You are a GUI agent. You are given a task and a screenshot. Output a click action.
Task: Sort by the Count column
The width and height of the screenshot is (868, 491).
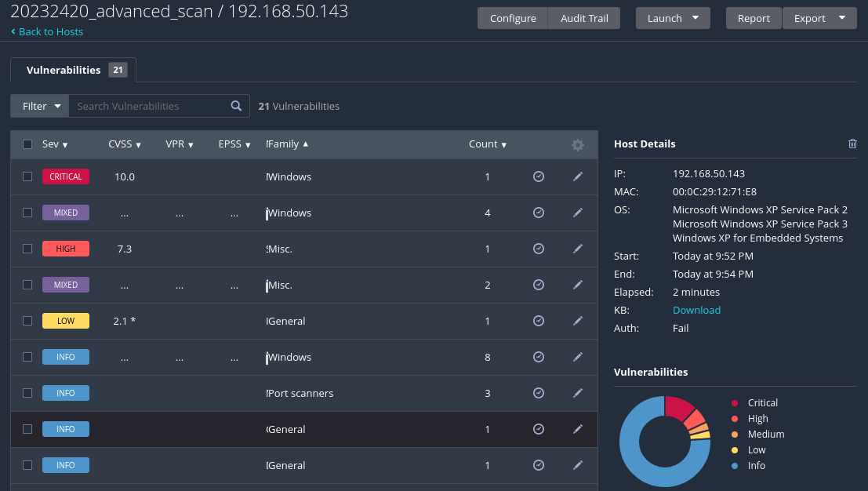pyautogui.click(x=487, y=144)
